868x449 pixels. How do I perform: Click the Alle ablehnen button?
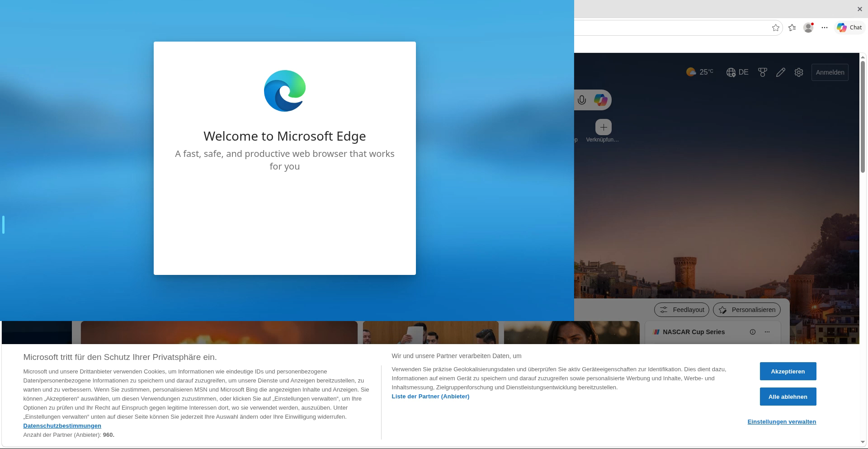coord(788,397)
